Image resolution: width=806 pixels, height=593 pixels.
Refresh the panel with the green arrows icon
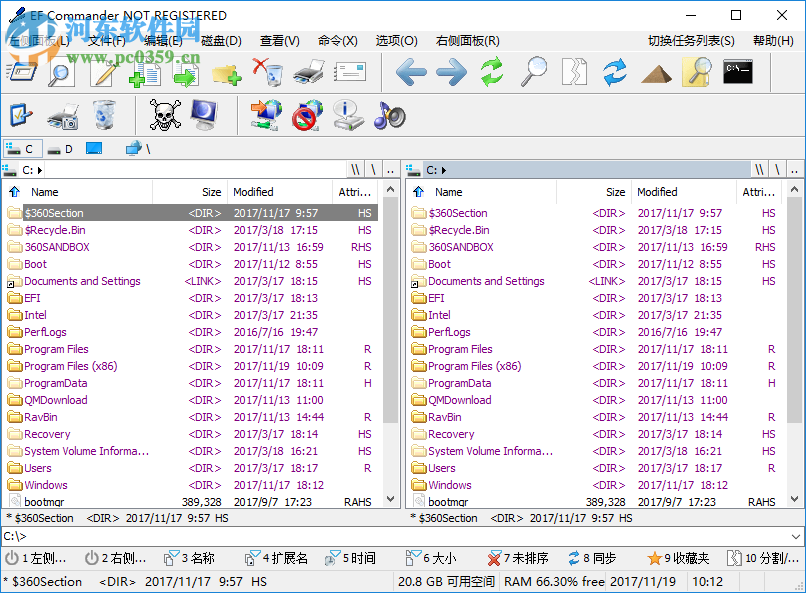point(490,72)
